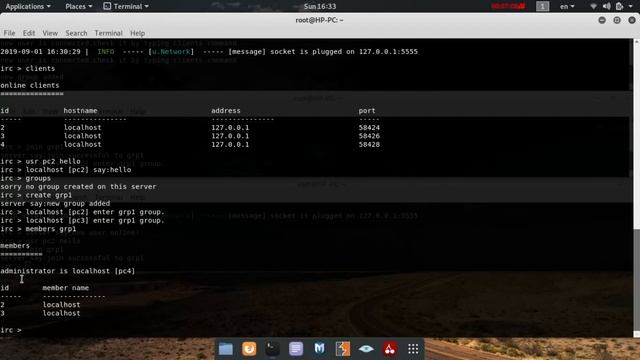
Task: Click the port value 58428
Action: 369,144
